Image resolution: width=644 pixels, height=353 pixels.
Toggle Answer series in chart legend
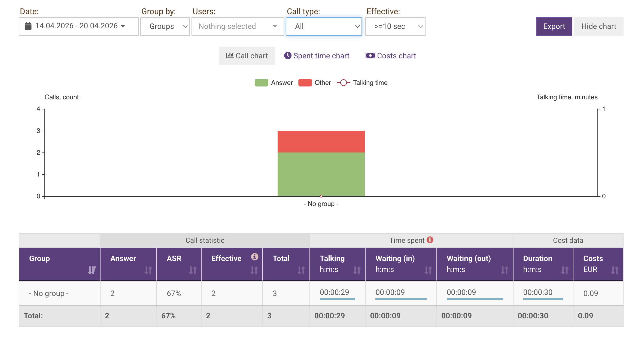point(274,83)
